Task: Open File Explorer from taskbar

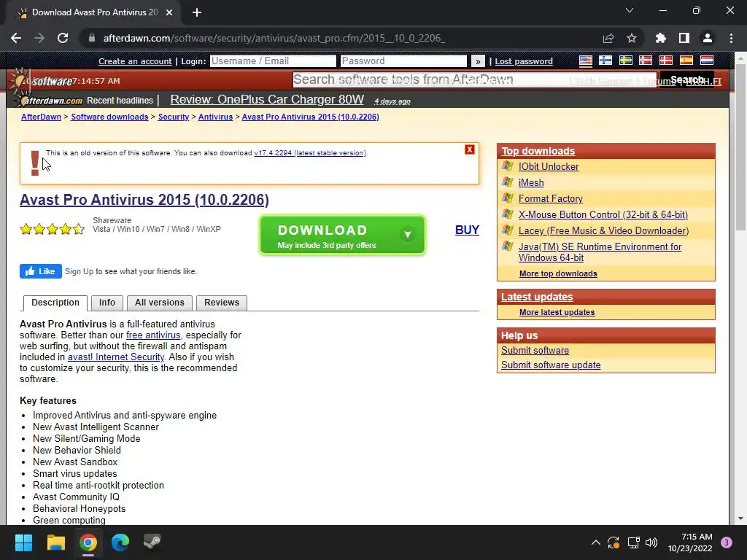Action: click(x=55, y=542)
